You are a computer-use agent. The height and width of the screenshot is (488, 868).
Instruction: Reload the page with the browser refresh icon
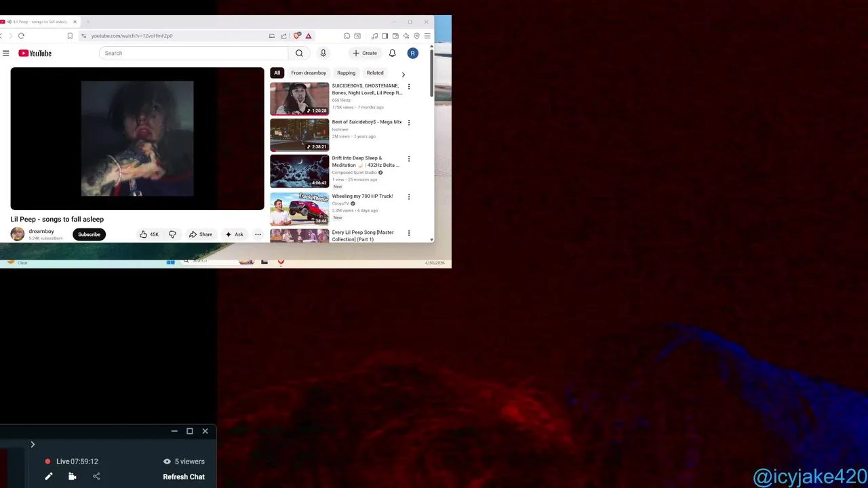tap(21, 36)
